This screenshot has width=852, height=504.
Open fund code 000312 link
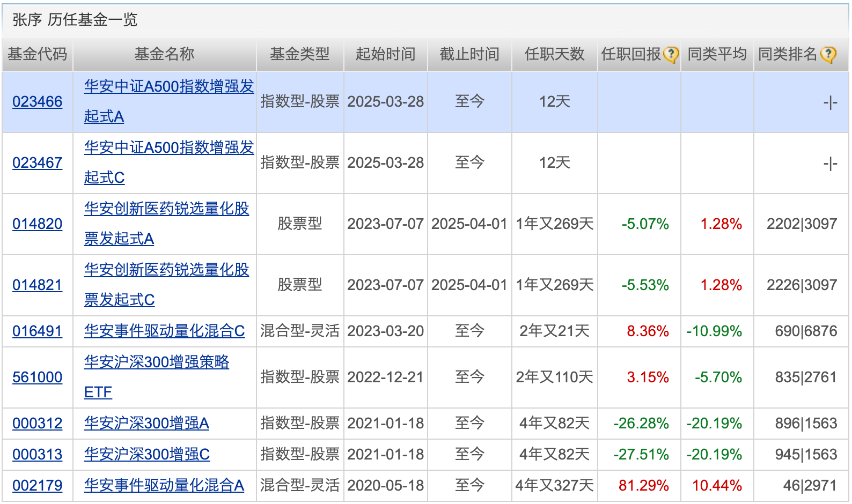point(38,423)
